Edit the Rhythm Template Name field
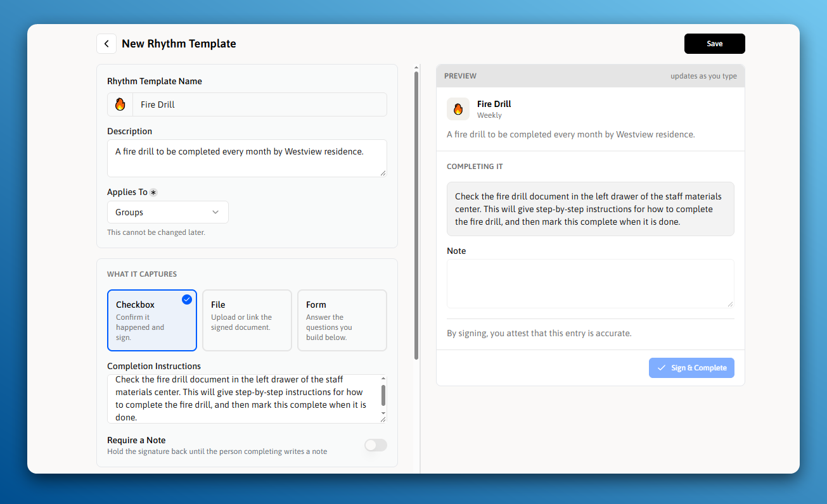827x504 pixels. (x=260, y=104)
